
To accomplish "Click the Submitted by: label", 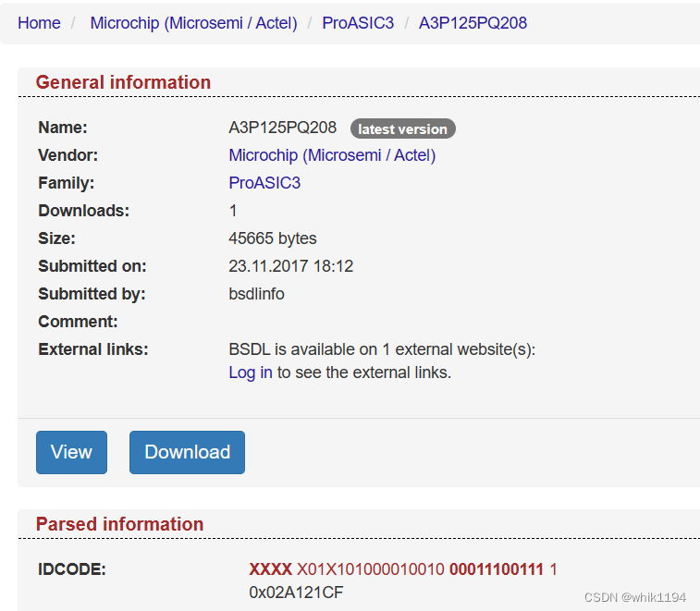I will click(92, 294).
